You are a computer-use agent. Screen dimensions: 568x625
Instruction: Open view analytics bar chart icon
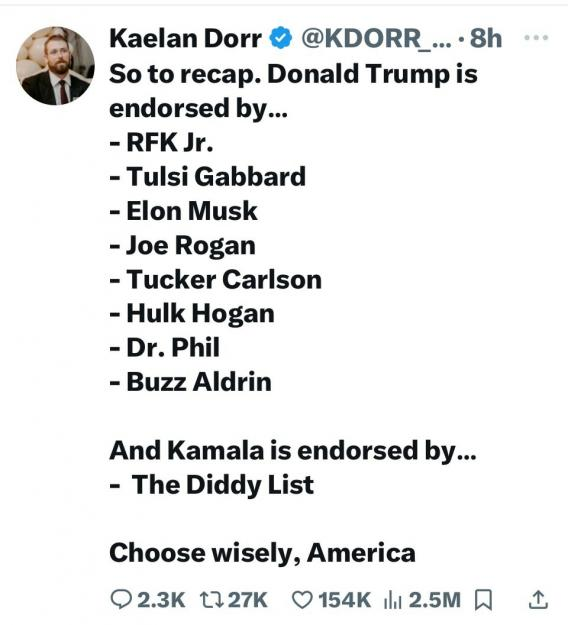pos(393,599)
